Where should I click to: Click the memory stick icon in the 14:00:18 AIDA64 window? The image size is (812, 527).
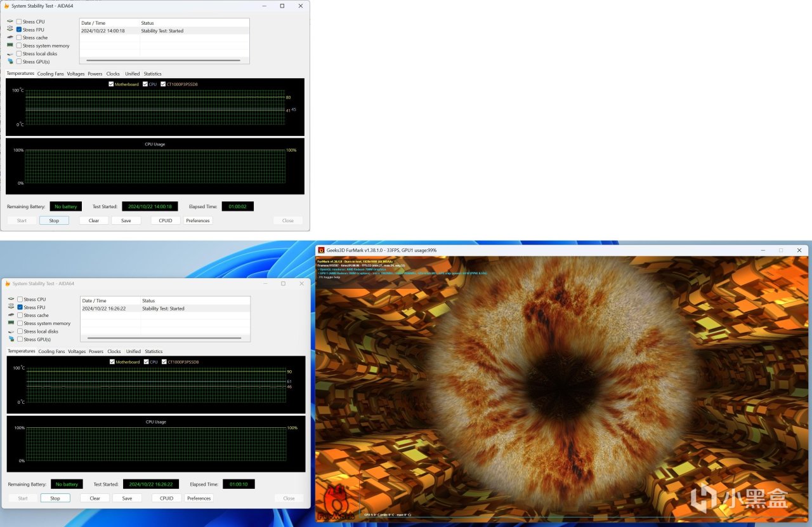point(10,46)
